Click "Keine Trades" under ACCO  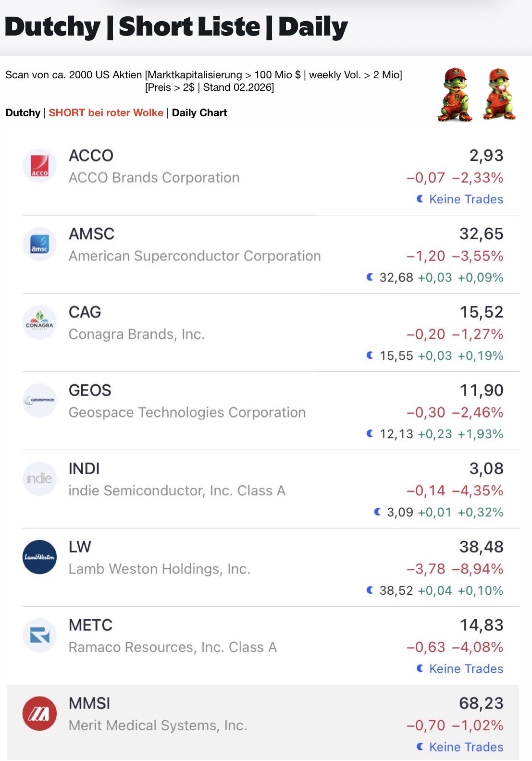tap(466, 199)
